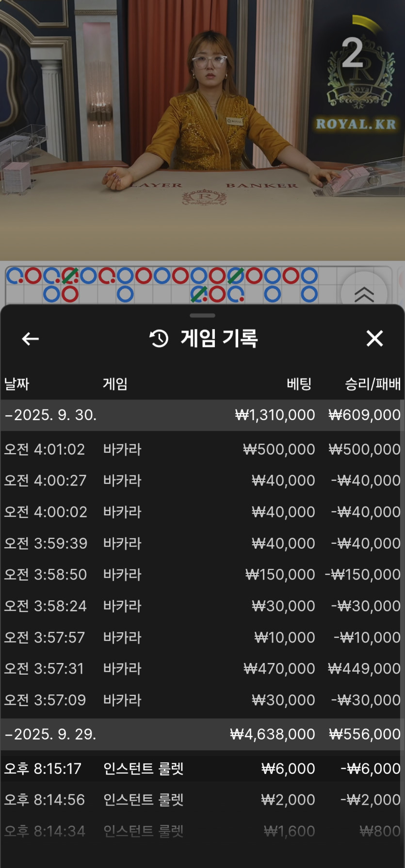
Task: Select the 오전 3:57:31 ₩470,000 bet row
Action: click(x=202, y=668)
